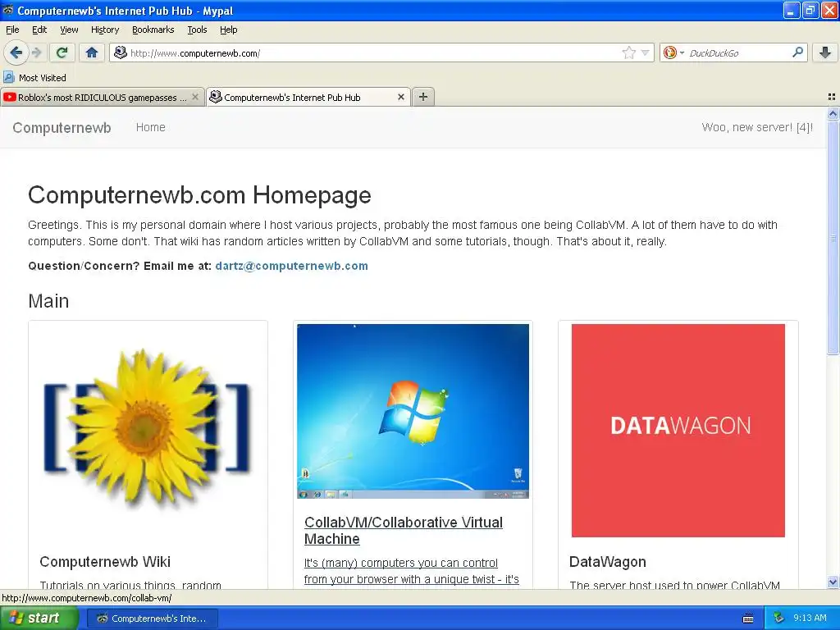Click the YouTube favicon on the Roblox tab
This screenshot has height=630, width=840.
(10, 97)
